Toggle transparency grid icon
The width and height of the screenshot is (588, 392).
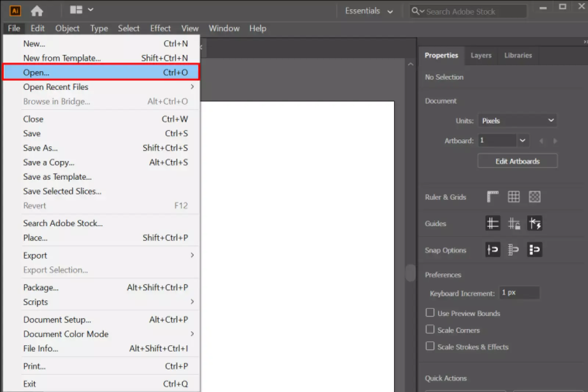[534, 197]
